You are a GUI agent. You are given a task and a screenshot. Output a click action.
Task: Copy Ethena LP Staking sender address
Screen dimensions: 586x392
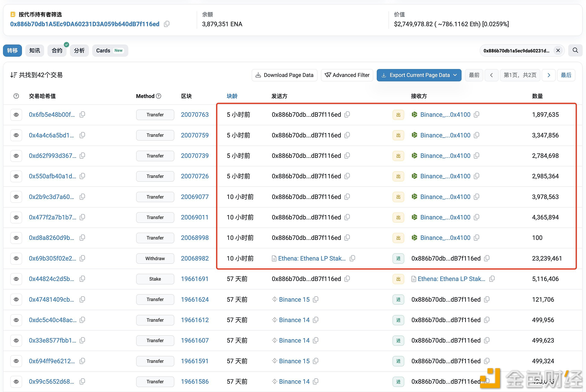[352, 258]
